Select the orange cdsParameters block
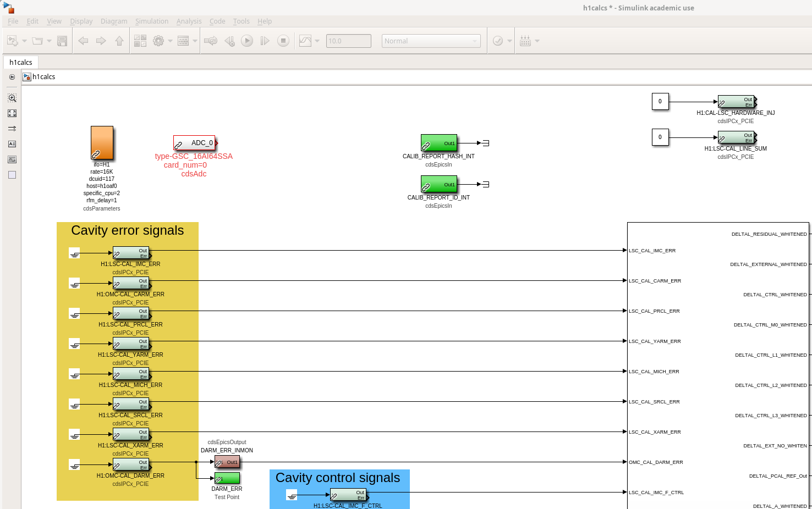Image resolution: width=812 pixels, height=509 pixels. 102,143
